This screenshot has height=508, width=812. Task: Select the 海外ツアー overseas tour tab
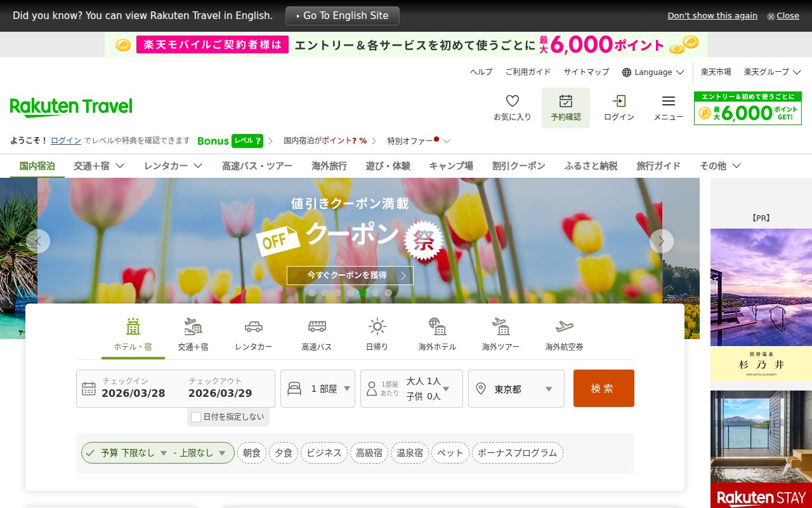pyautogui.click(x=501, y=335)
